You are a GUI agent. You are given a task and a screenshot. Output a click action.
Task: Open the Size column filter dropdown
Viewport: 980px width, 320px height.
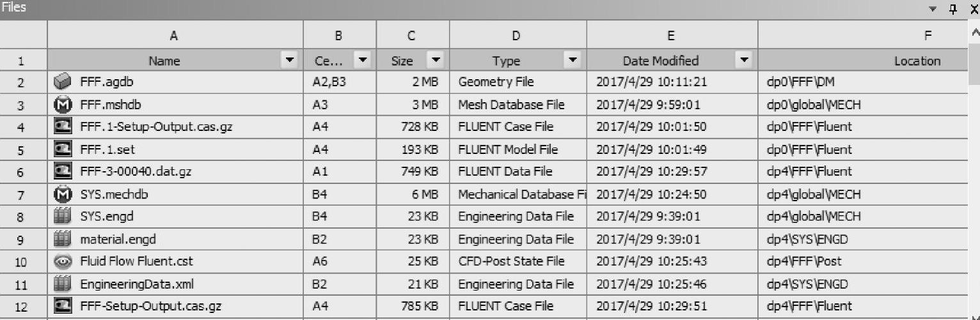point(436,61)
